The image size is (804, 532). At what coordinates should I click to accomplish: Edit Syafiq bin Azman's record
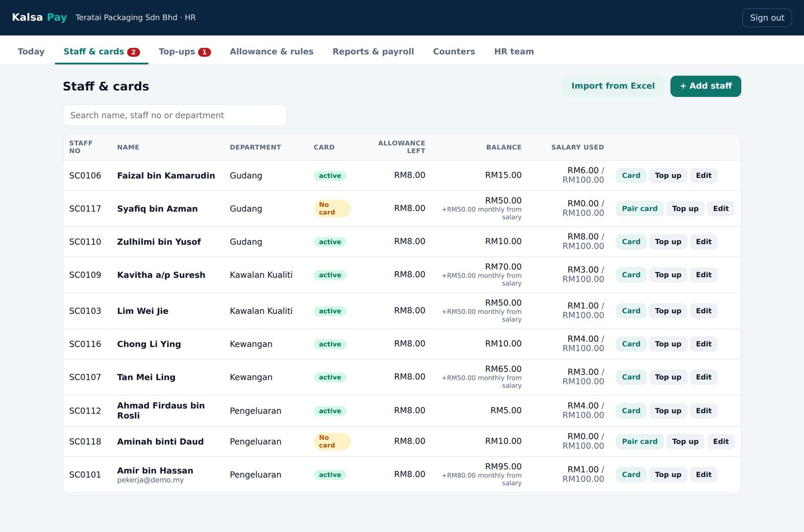tap(720, 209)
